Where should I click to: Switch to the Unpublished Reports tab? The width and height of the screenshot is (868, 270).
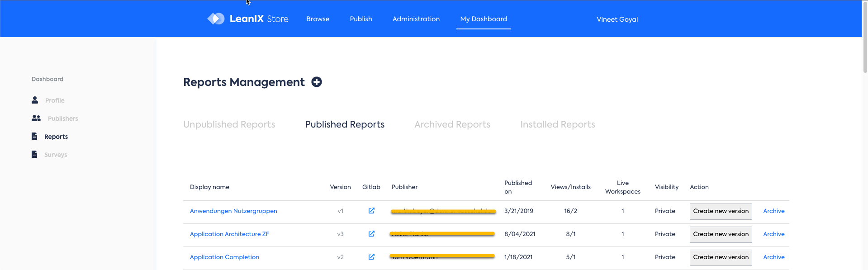[x=229, y=124]
